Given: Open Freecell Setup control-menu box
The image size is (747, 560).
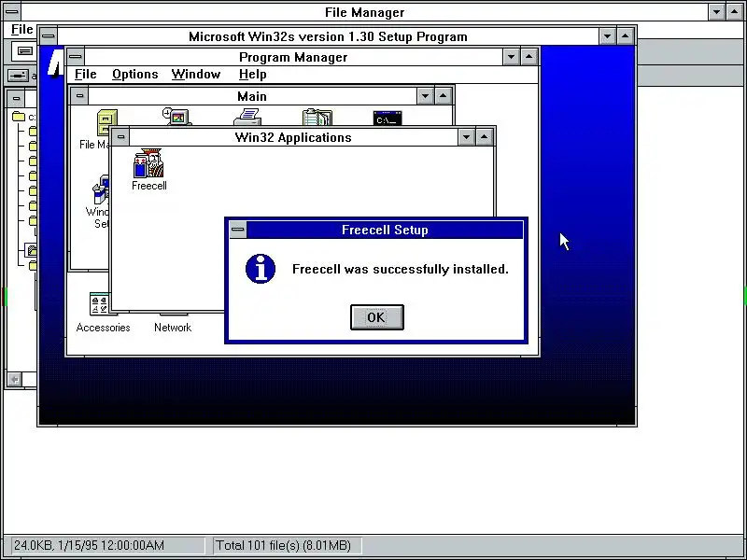Looking at the screenshot, I should click(x=238, y=230).
